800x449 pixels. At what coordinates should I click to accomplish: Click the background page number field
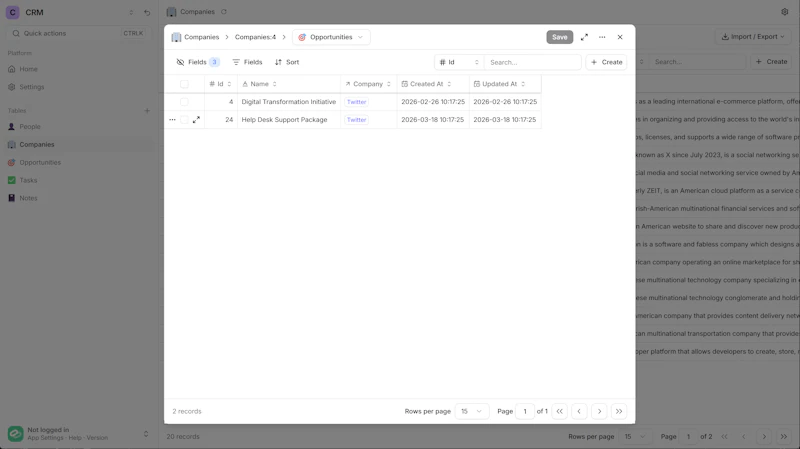(x=688, y=437)
